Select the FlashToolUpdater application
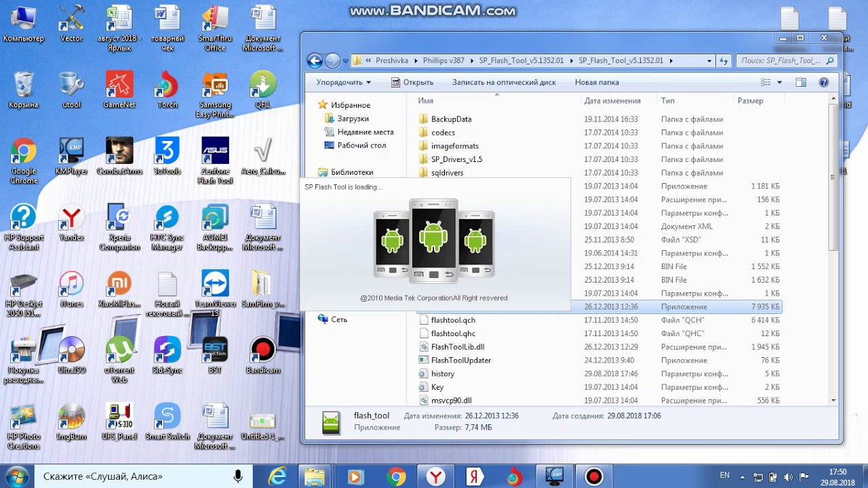Screen dimensions: 868x488 point(461,360)
